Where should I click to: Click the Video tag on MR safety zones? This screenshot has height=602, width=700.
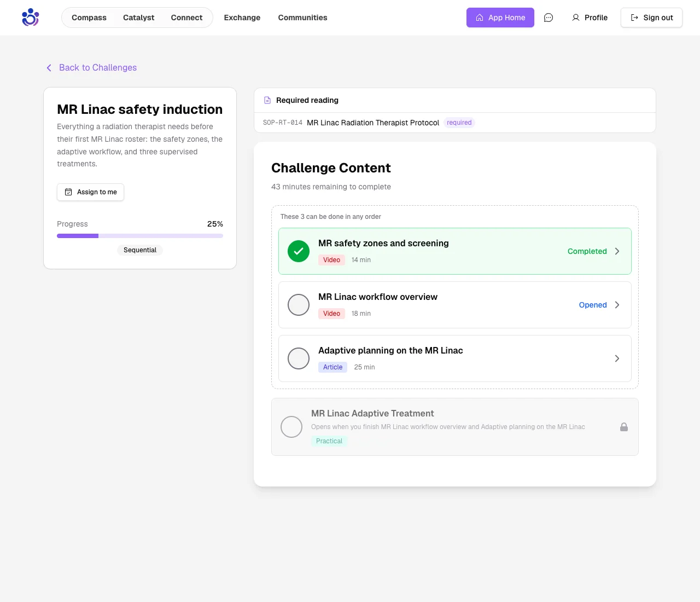tap(331, 260)
